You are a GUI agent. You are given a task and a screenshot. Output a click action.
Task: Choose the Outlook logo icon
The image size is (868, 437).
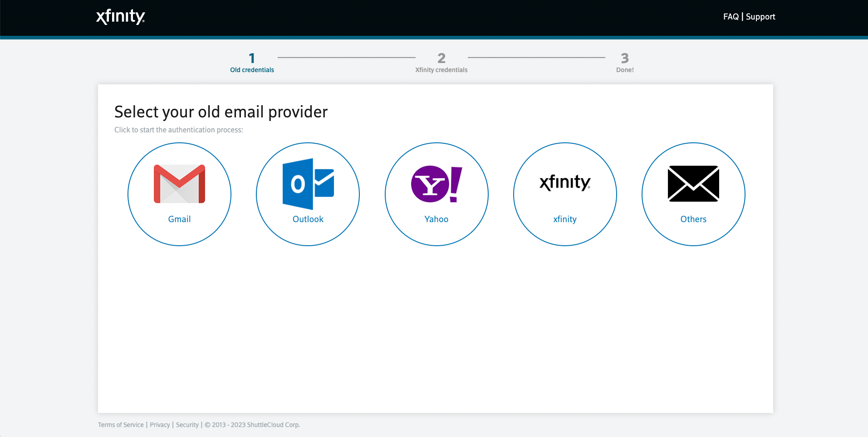[x=308, y=184]
